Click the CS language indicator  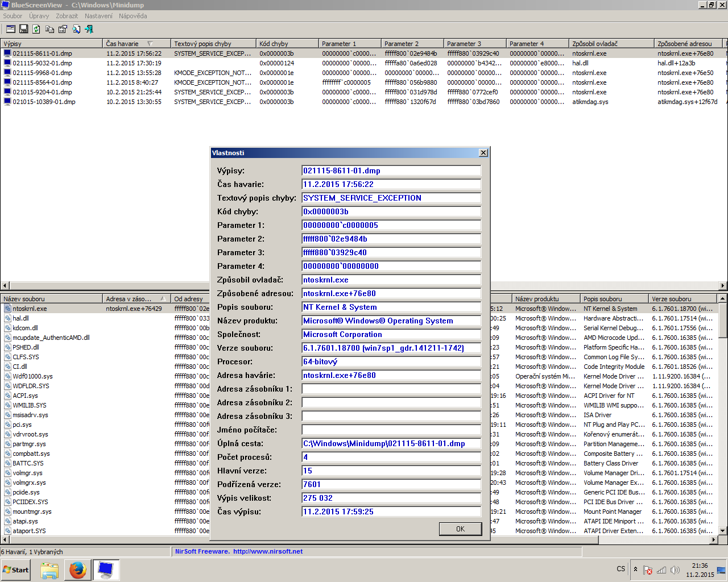621,569
